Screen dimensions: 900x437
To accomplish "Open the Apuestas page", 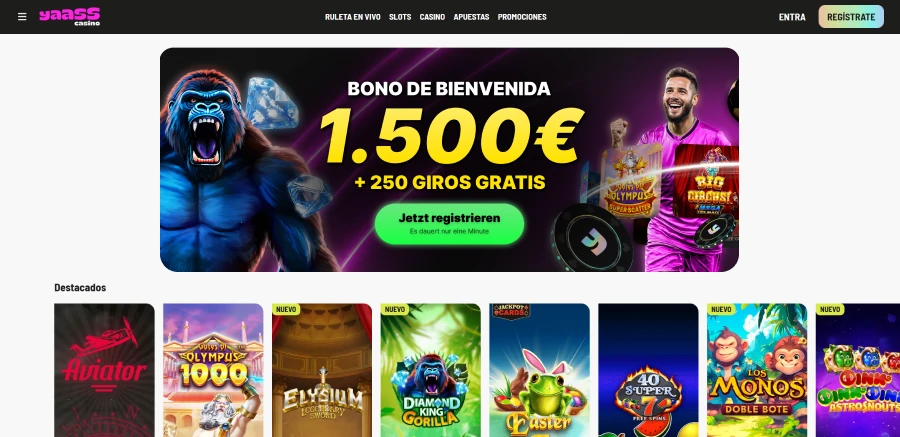I will tap(471, 17).
